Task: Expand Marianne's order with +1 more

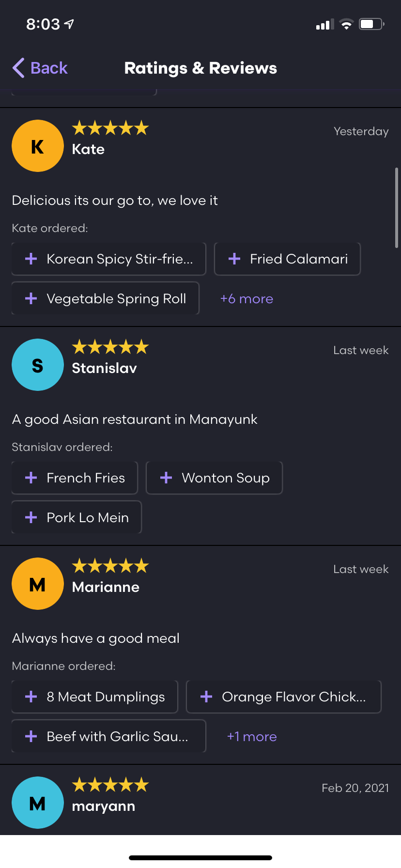Action: [252, 737]
